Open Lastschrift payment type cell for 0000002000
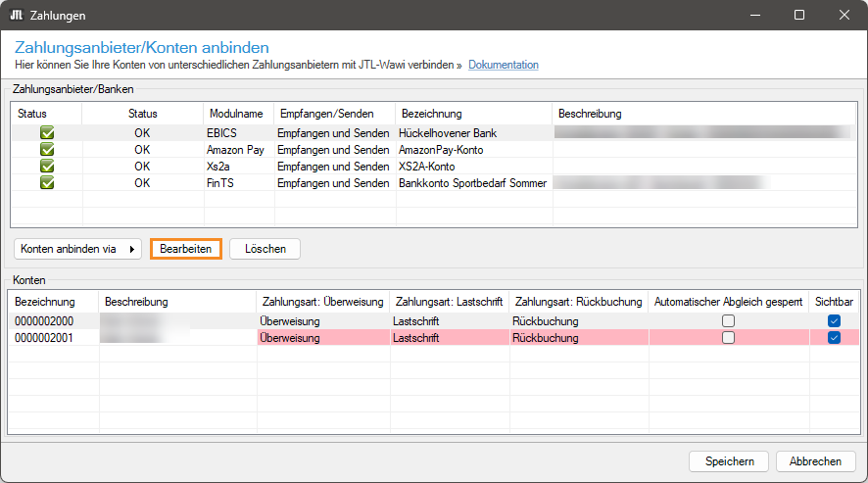This screenshot has width=868, height=483. 448,321
